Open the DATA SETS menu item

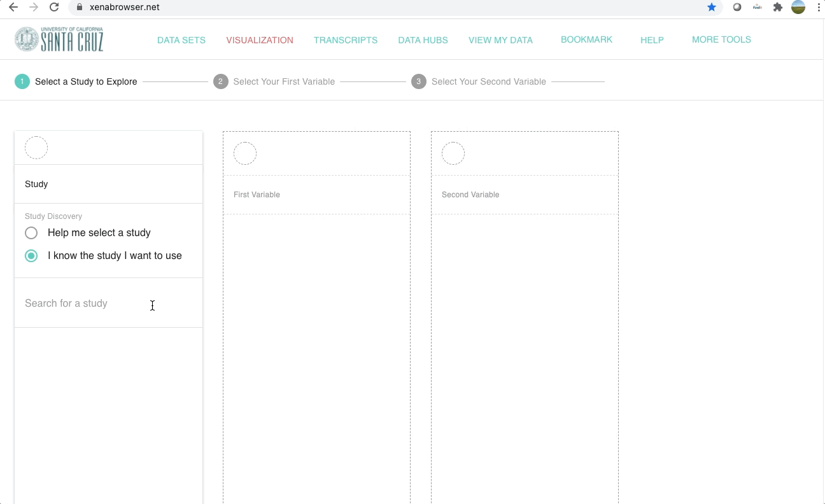pos(181,39)
